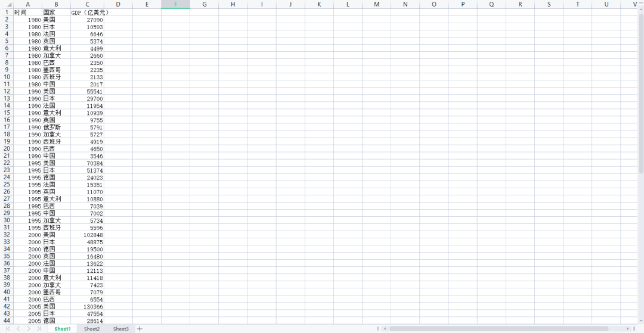644x333 pixels.
Task: Select the Sheet1 tab
Action: click(63, 329)
